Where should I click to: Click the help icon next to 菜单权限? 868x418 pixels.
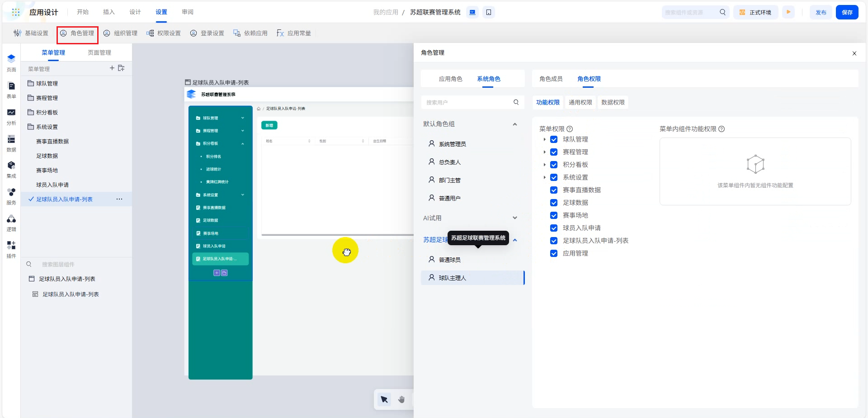coord(570,129)
